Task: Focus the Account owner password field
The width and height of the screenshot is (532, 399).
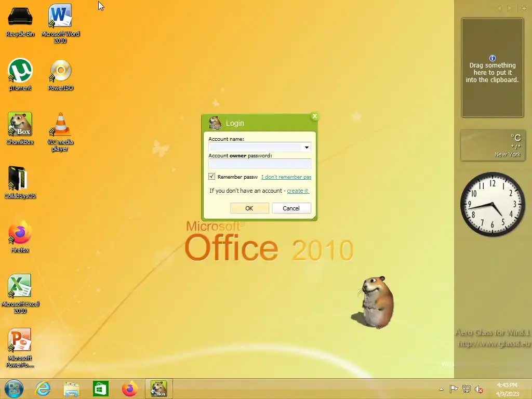Action: 260,164
